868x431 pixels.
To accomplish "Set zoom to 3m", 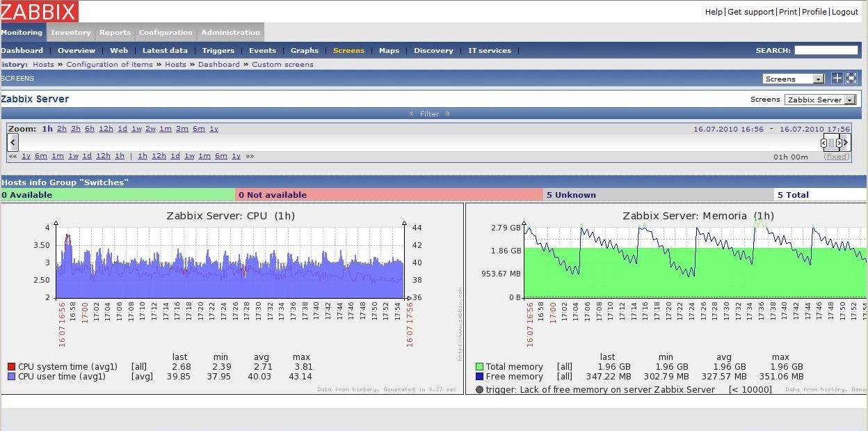I will (x=182, y=129).
